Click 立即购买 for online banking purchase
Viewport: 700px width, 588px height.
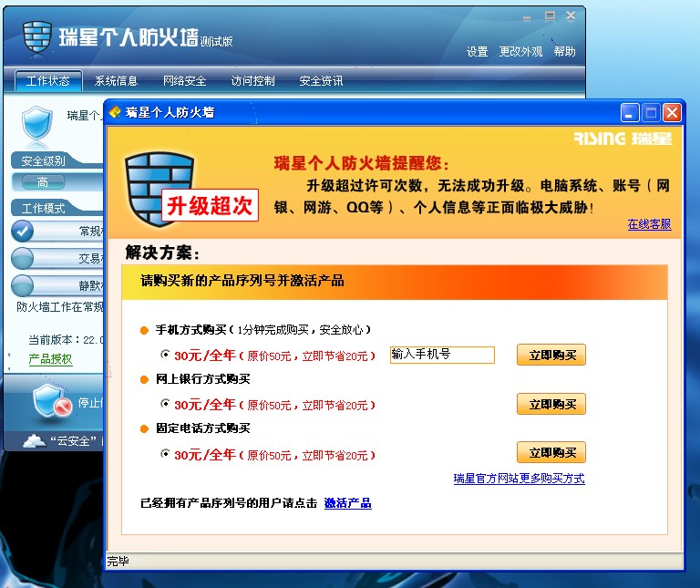coord(551,404)
